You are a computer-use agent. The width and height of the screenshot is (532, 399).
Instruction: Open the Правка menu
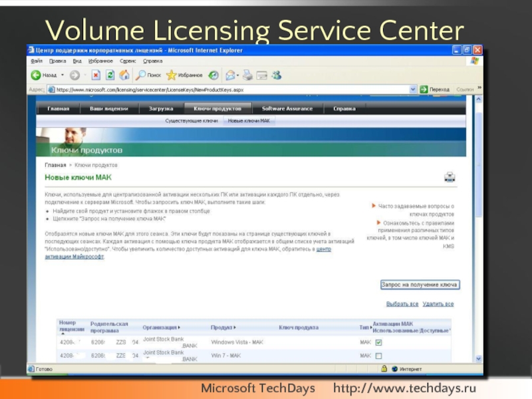[57, 61]
